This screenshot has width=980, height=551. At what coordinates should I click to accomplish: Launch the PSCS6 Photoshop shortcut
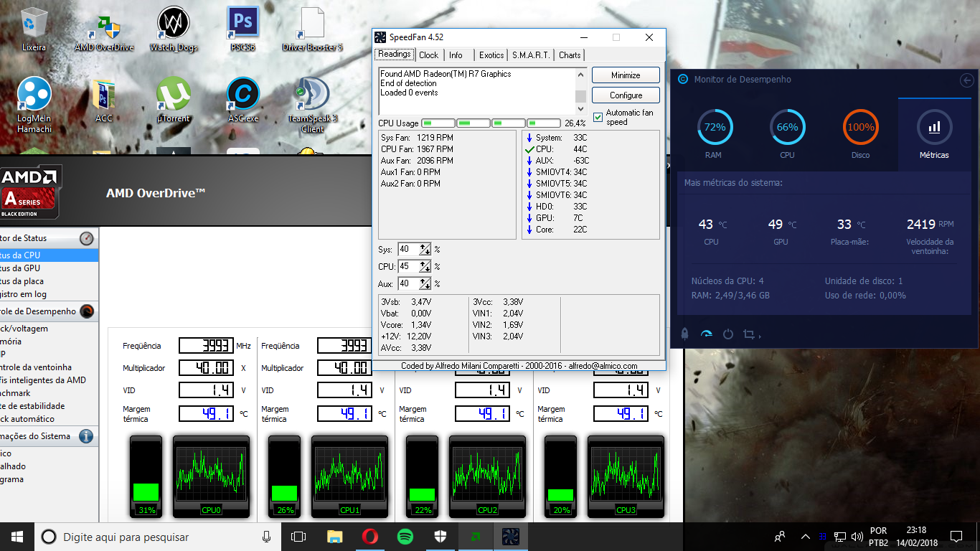pyautogui.click(x=242, y=29)
